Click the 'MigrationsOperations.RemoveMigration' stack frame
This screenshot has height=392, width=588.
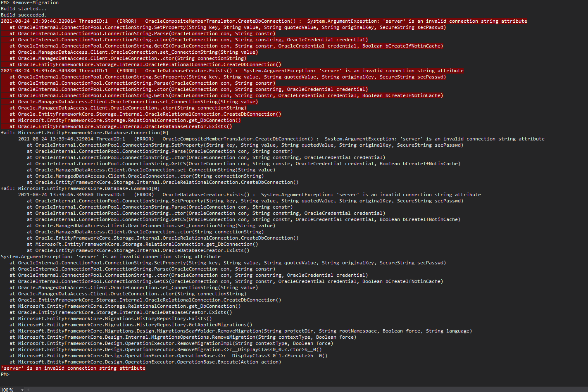183,337
